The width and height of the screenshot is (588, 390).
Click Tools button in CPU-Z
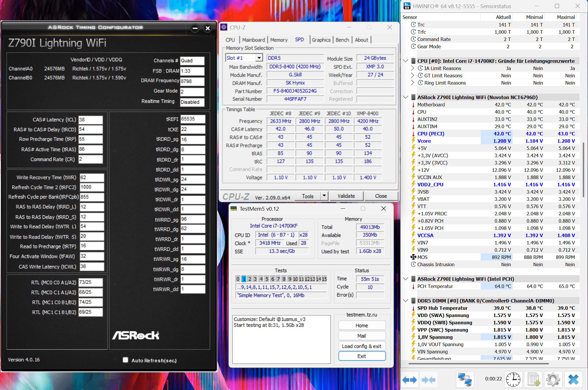308,196
